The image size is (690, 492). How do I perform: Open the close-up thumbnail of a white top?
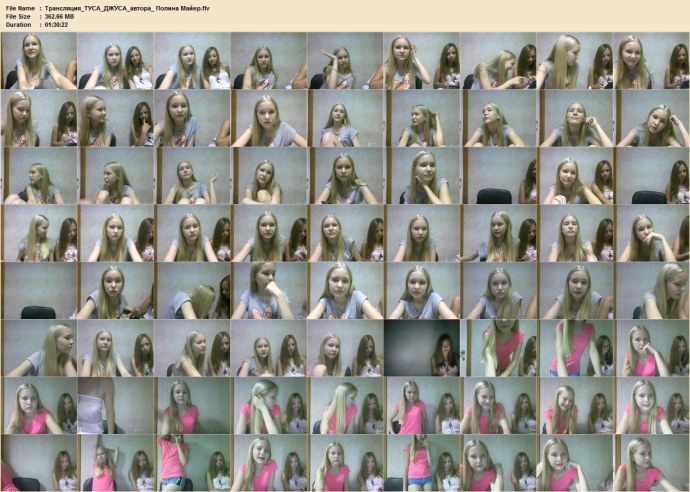(x=115, y=405)
